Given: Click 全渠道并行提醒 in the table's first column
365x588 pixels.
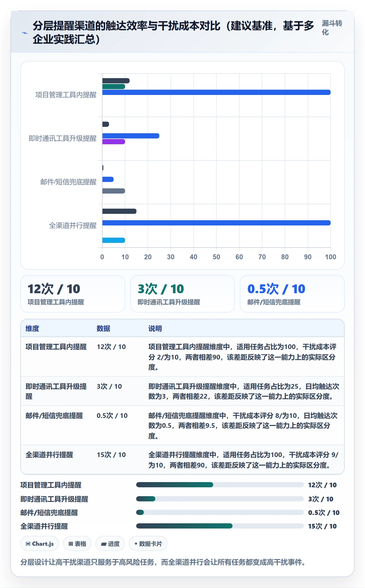Looking at the screenshot, I should pos(49,455).
